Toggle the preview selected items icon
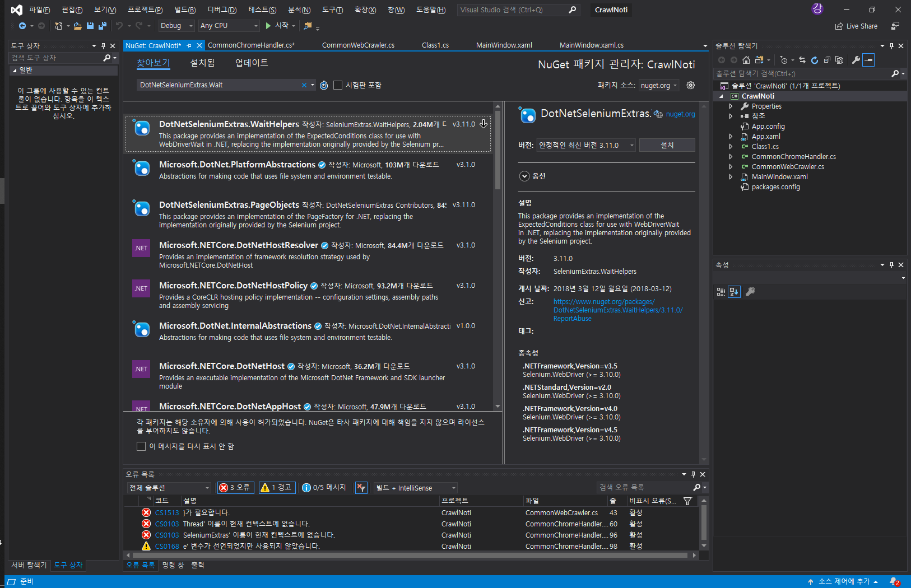Screen dimensions: 911x588 pyautogui.click(x=868, y=60)
